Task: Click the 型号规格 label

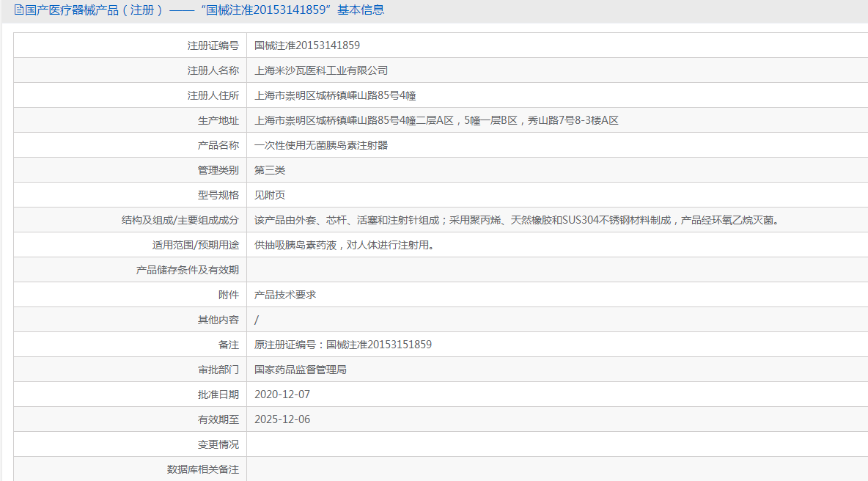Action: click(x=218, y=195)
